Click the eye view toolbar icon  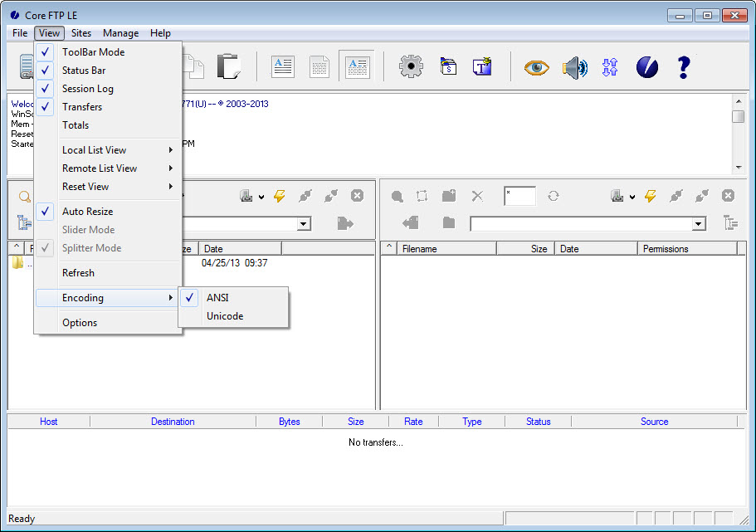(536, 67)
